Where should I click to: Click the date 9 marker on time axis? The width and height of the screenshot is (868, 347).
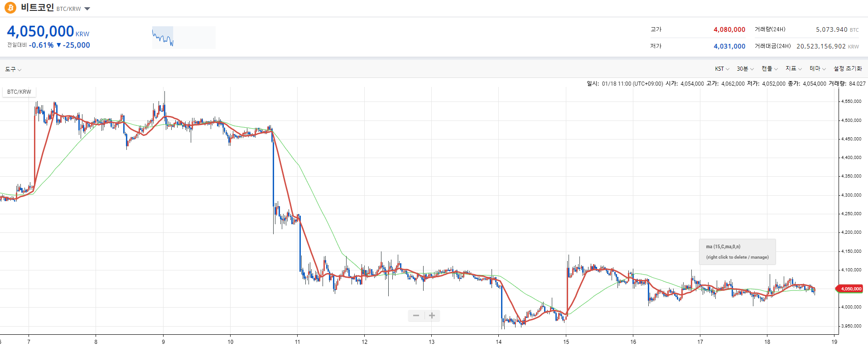164,342
